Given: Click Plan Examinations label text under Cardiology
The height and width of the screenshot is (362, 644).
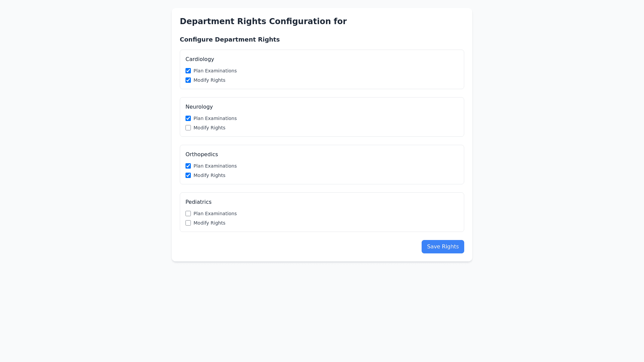Looking at the screenshot, I should point(215,71).
